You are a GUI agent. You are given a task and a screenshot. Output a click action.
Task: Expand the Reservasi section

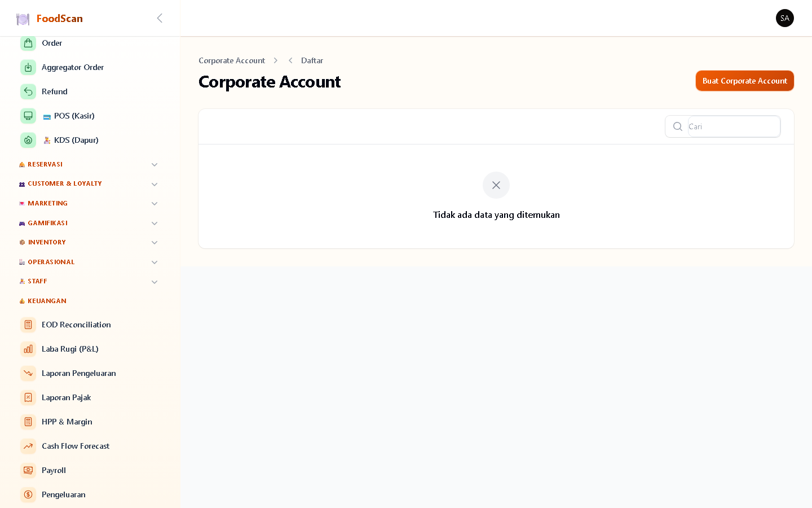[155, 165]
